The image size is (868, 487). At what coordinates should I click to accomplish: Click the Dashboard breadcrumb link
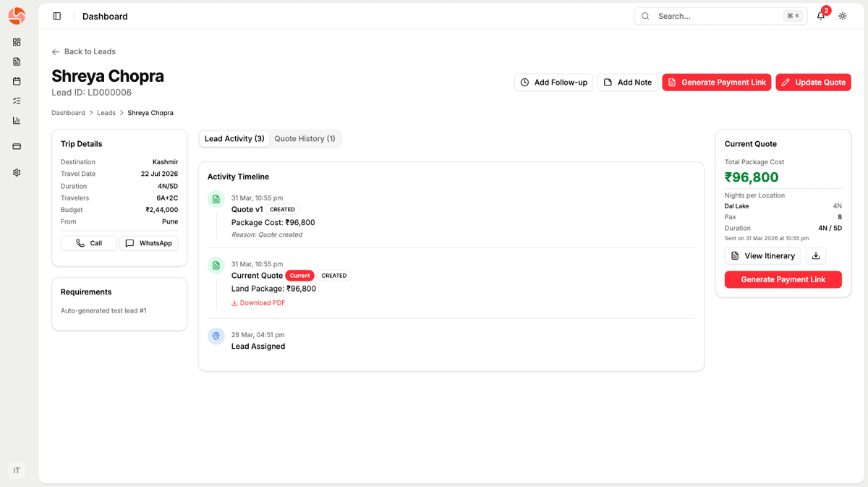tap(68, 113)
